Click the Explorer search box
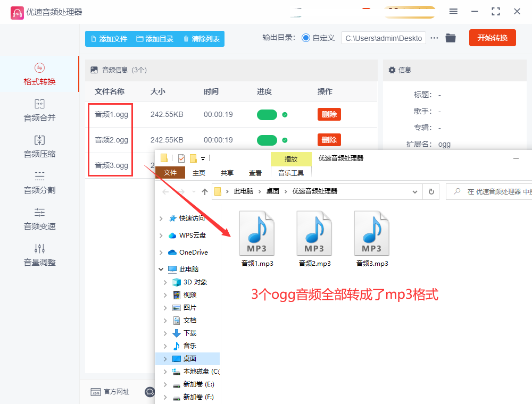 (489, 191)
